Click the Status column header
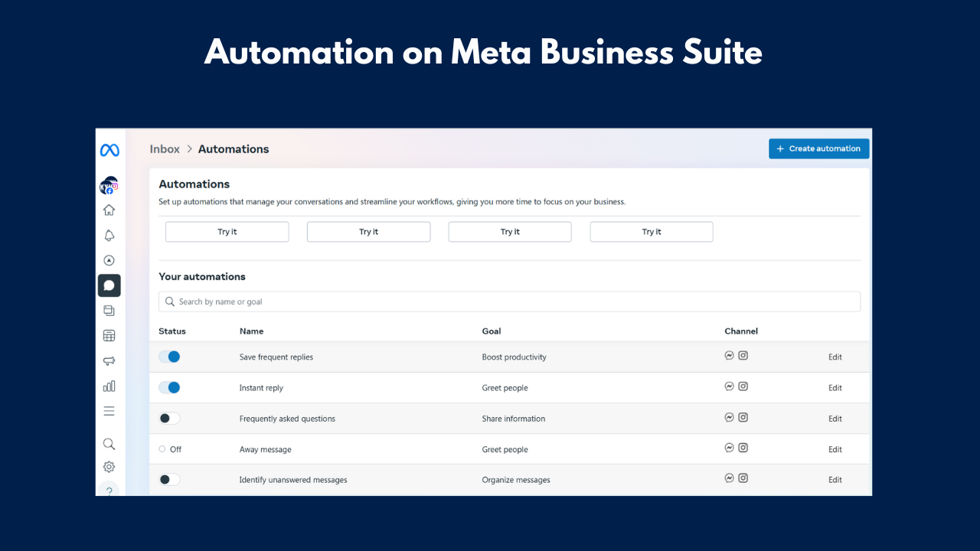 [x=172, y=331]
